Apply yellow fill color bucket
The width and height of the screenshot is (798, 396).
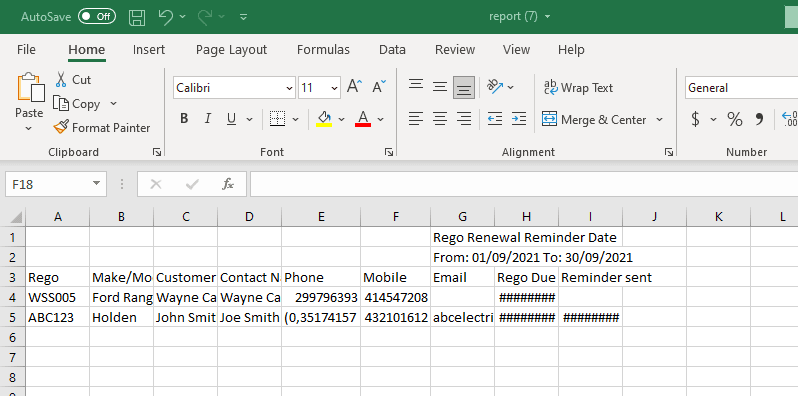point(324,119)
